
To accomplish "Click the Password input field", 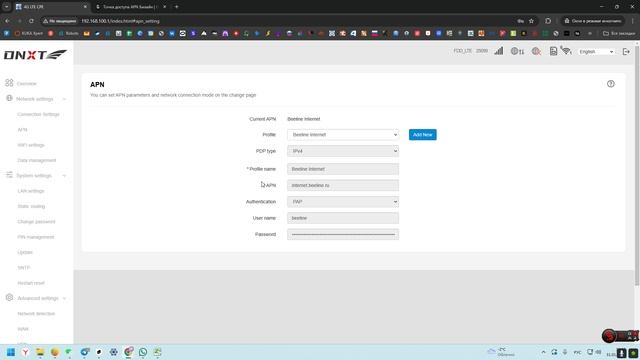I will 343,234.
